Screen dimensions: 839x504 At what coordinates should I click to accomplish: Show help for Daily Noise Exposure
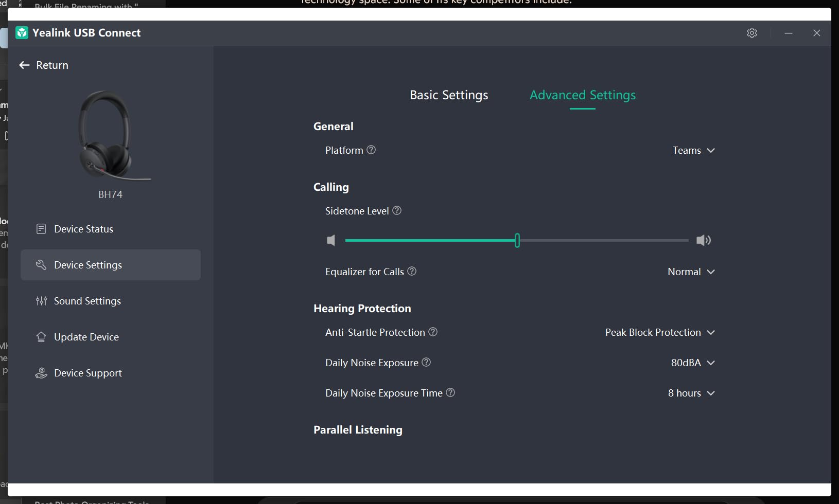click(426, 362)
